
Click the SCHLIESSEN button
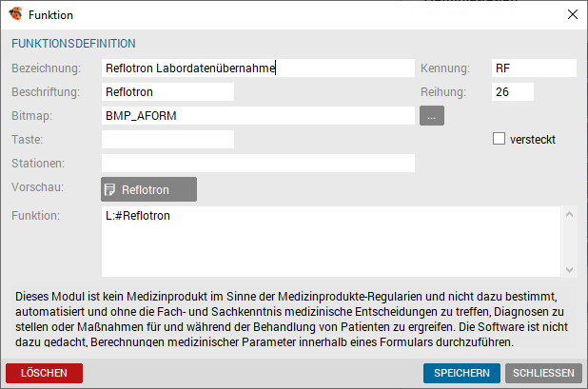[x=543, y=373]
